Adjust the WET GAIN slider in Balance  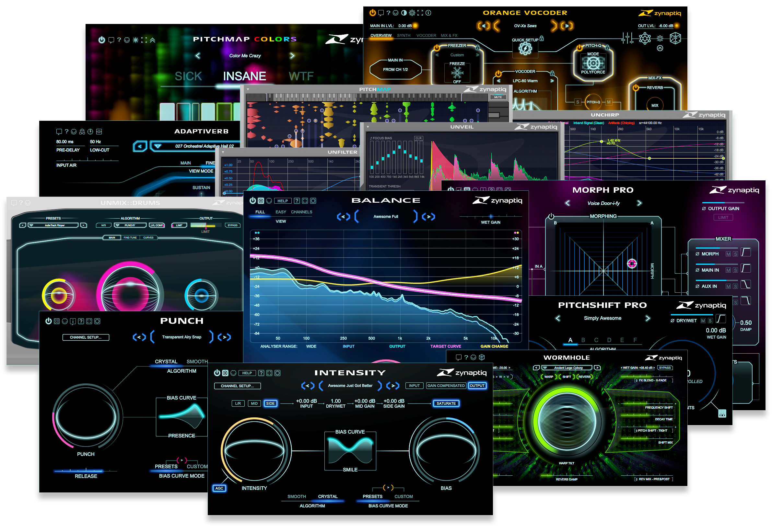click(490, 216)
